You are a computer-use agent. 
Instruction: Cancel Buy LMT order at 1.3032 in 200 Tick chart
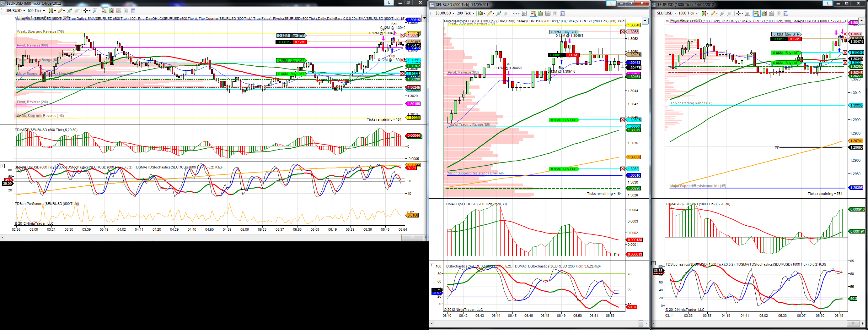click(622, 169)
